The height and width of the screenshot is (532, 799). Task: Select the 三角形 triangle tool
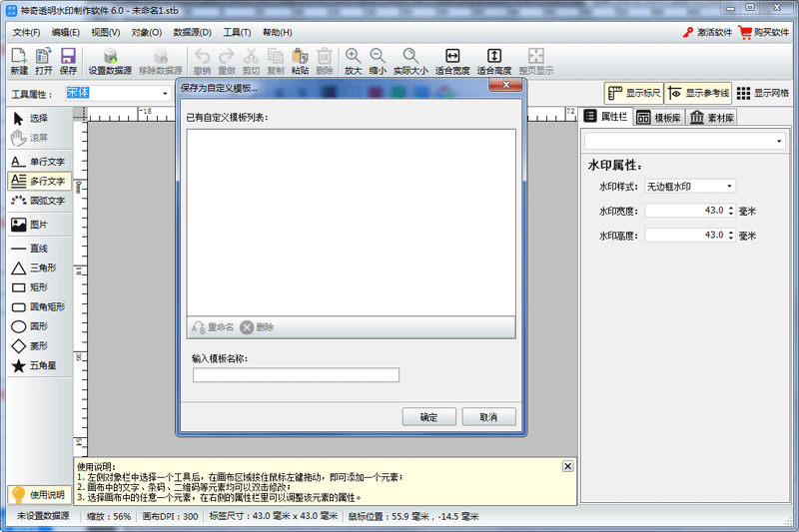coord(39,267)
